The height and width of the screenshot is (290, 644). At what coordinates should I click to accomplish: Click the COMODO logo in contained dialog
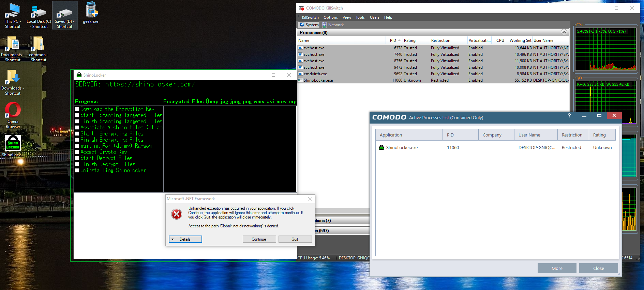pos(389,117)
